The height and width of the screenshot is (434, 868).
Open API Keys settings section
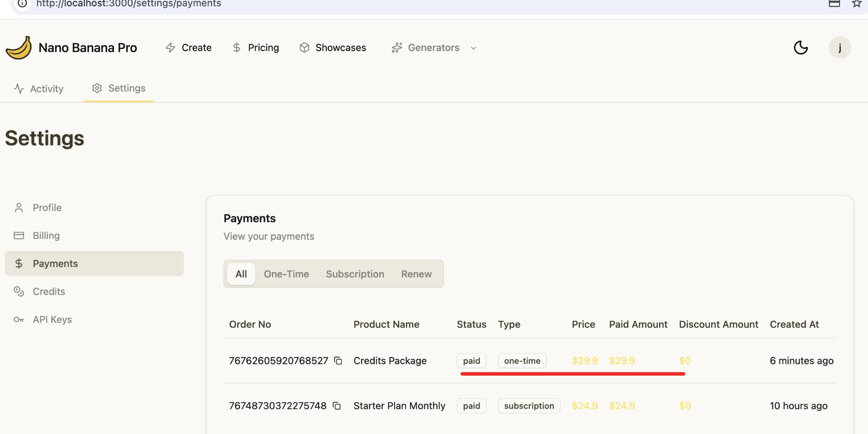point(52,320)
